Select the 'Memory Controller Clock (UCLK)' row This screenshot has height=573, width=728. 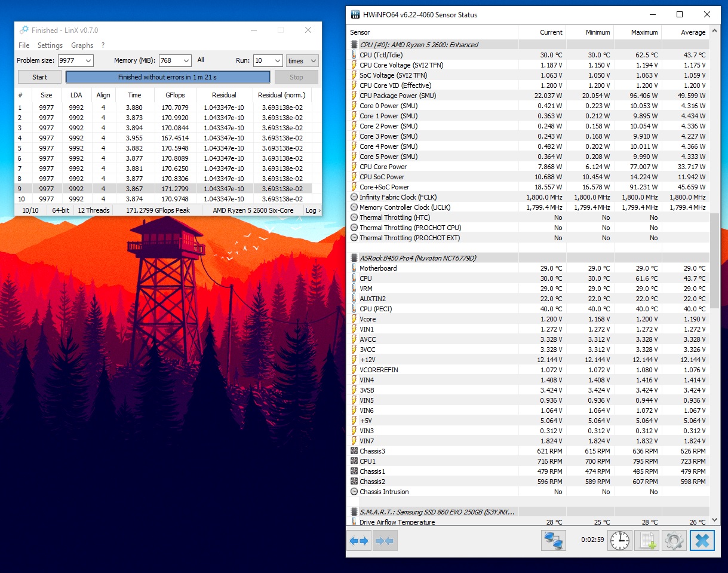(x=528, y=207)
